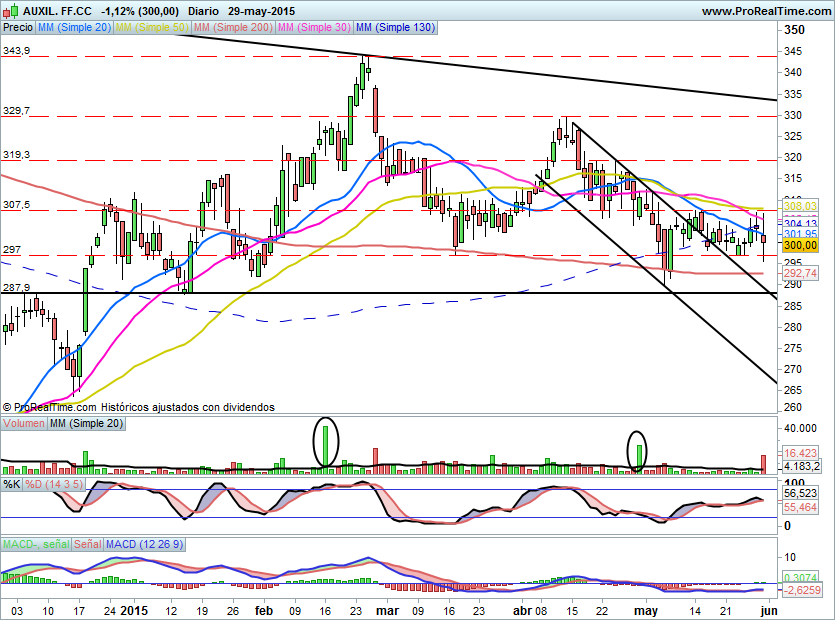Click the 292,74 moving average price tag
Image resolution: width=835 pixels, height=620 pixels.
point(799,272)
